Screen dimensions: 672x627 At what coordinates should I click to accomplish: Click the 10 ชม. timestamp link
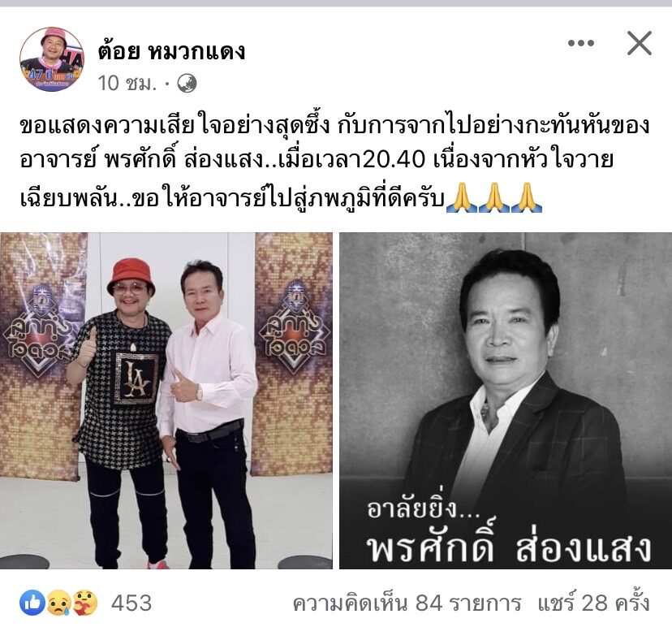click(127, 83)
